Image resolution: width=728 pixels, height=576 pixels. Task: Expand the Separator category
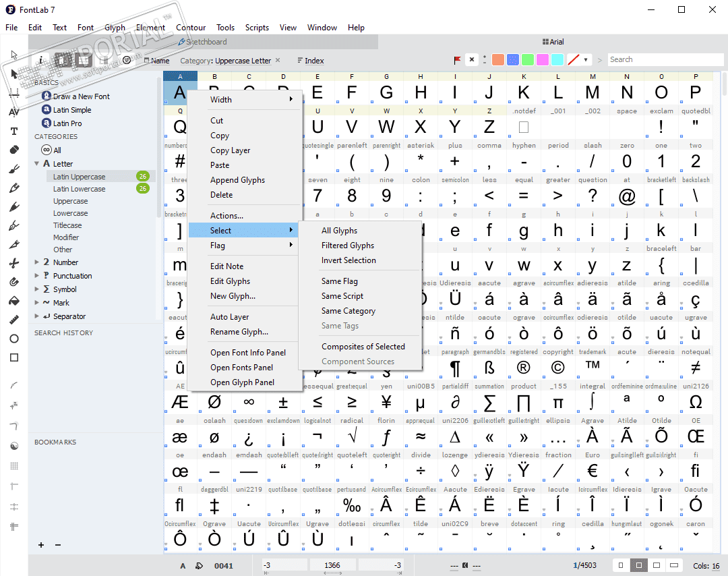[36, 316]
